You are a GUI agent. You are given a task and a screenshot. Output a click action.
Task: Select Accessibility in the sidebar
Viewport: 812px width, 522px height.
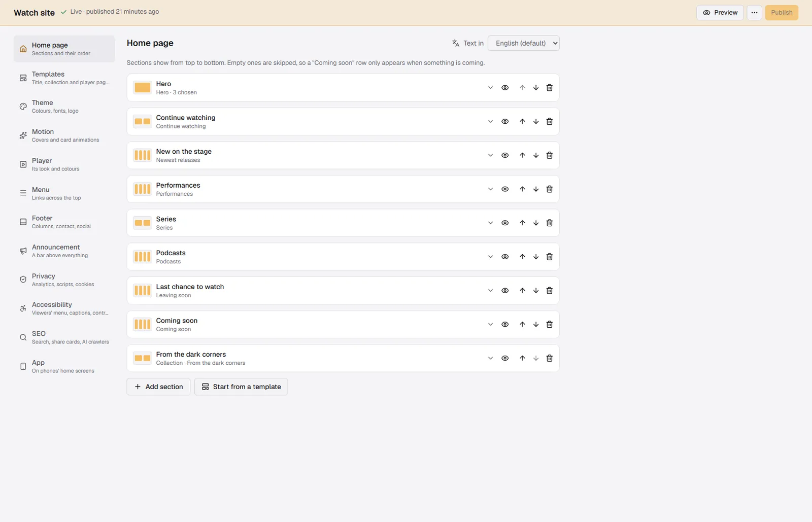(x=64, y=308)
